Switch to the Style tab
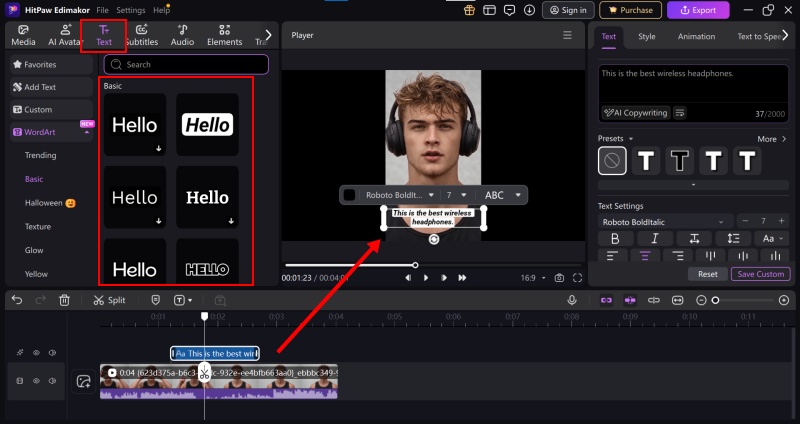 coord(646,36)
